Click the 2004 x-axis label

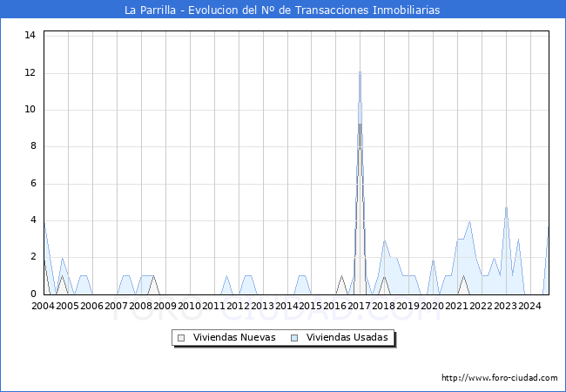pos(43,306)
